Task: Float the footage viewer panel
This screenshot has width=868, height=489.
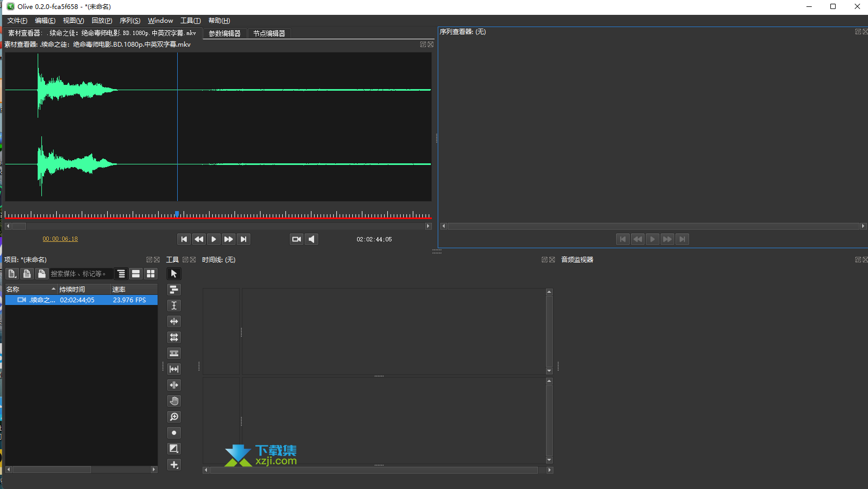Action: (423, 45)
